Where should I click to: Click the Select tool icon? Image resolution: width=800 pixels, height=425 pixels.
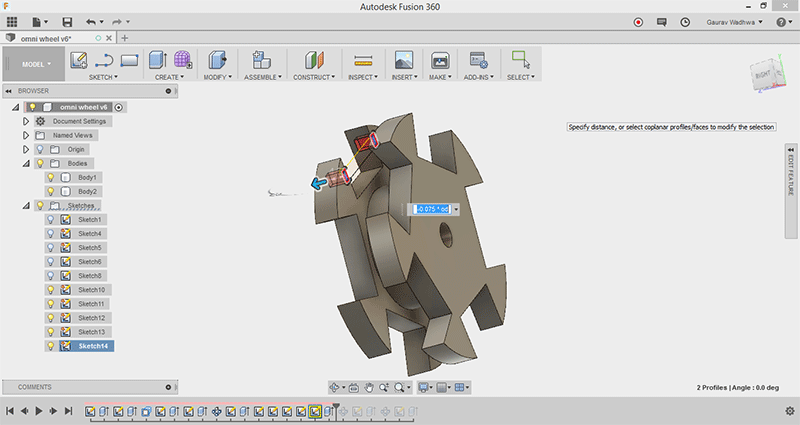(x=520, y=60)
